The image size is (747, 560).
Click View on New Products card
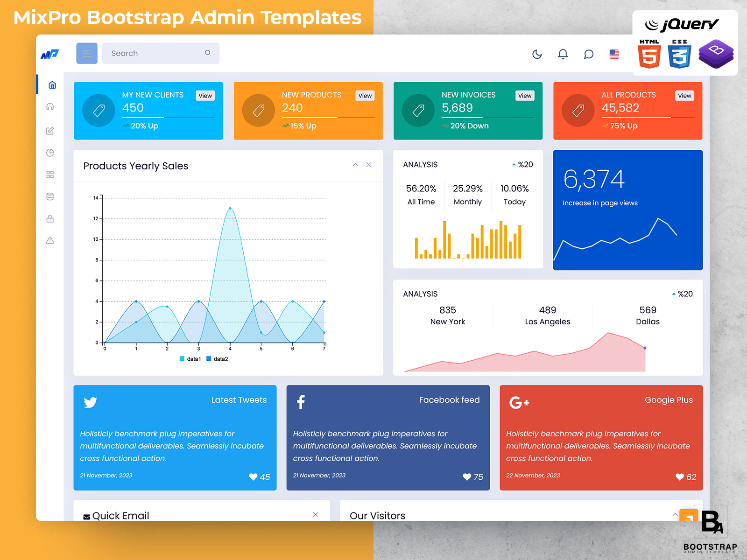coord(365,96)
